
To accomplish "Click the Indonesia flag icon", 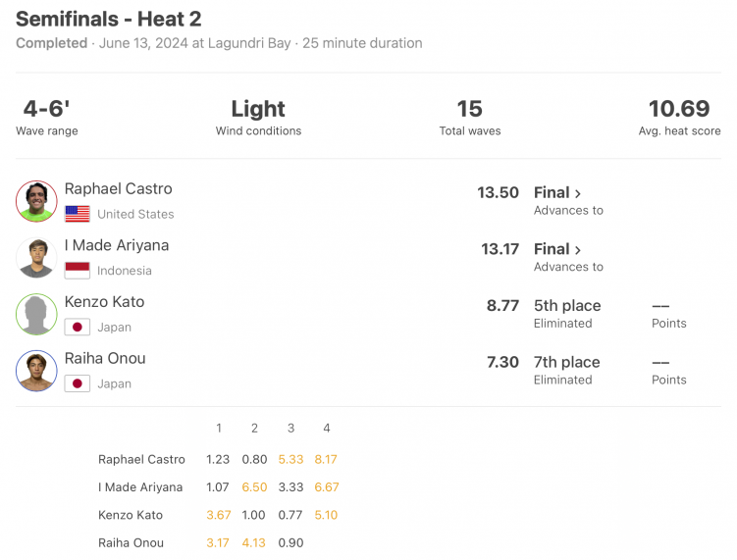I will [x=78, y=271].
